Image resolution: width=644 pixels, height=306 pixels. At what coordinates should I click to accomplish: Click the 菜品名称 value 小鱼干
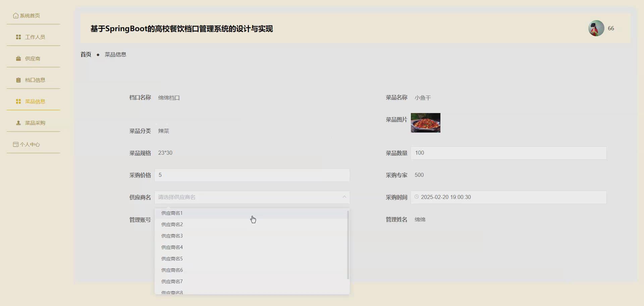[x=423, y=98]
